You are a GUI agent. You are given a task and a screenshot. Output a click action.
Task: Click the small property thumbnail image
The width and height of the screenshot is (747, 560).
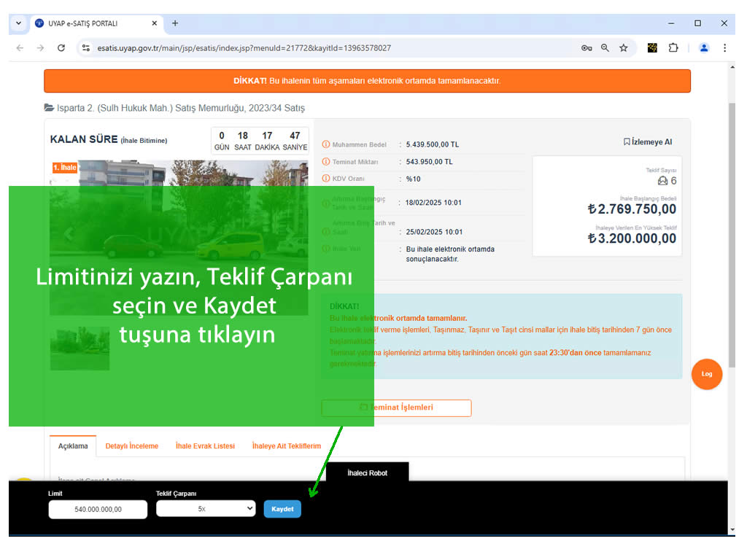point(80,349)
